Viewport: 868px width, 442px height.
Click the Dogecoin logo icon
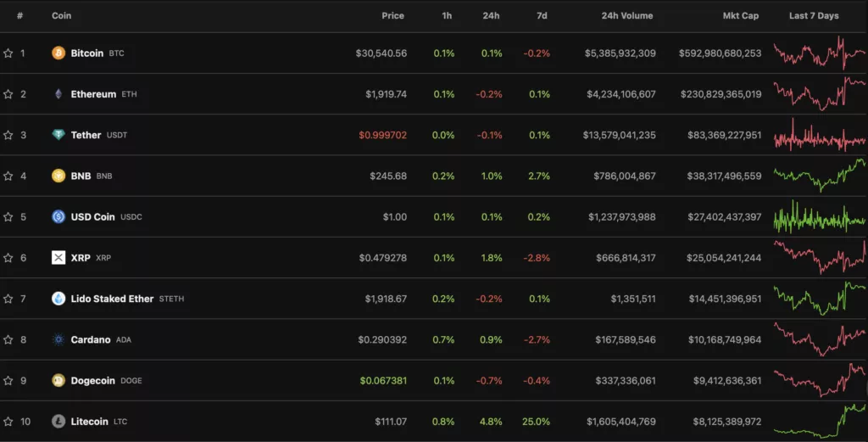pyautogui.click(x=58, y=381)
